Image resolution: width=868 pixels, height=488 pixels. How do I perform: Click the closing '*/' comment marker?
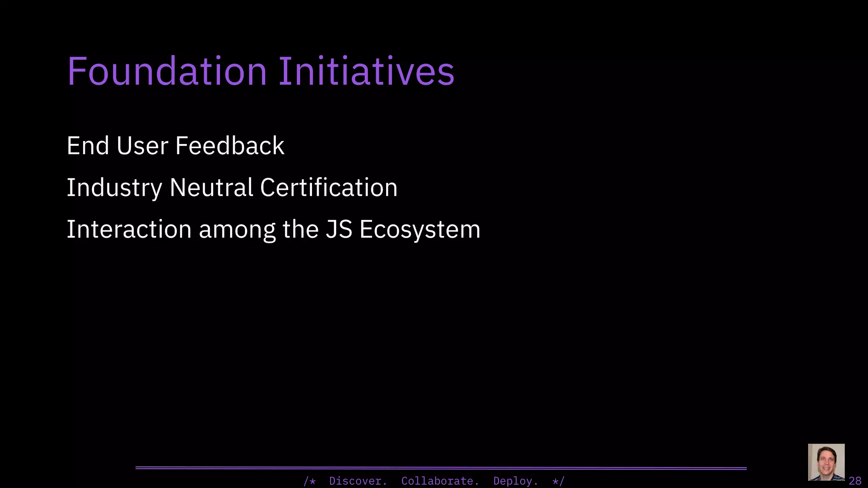[x=559, y=481]
